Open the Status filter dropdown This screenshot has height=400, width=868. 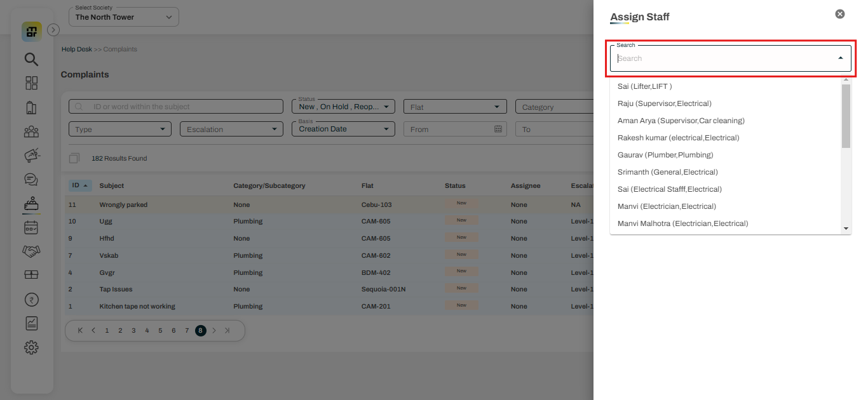pyautogui.click(x=343, y=106)
